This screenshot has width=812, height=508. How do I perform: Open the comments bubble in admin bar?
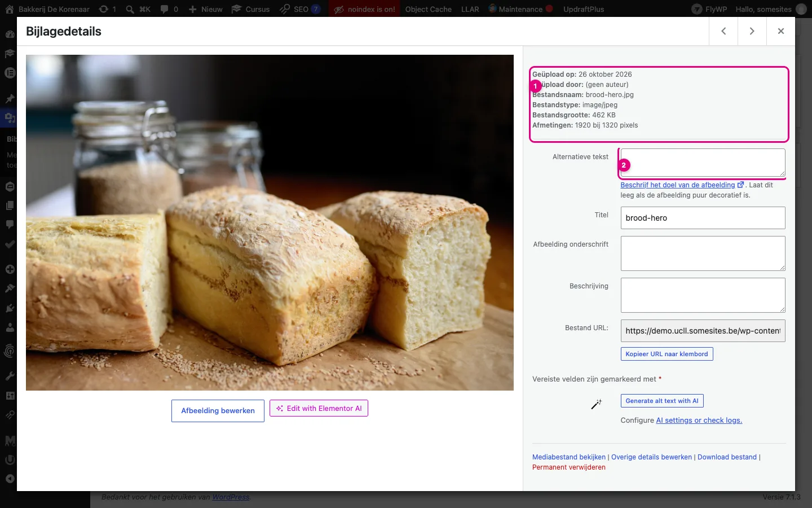click(165, 9)
